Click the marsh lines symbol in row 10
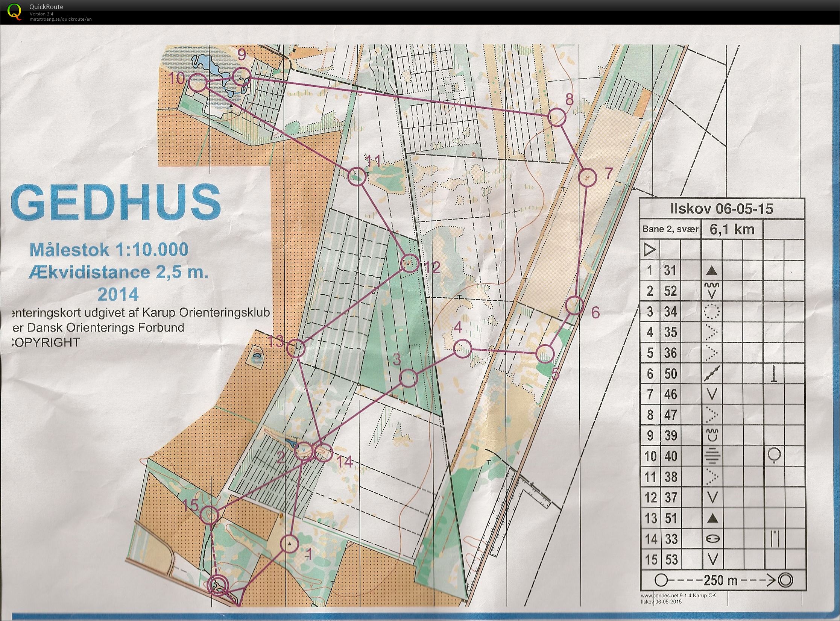 coord(712,456)
